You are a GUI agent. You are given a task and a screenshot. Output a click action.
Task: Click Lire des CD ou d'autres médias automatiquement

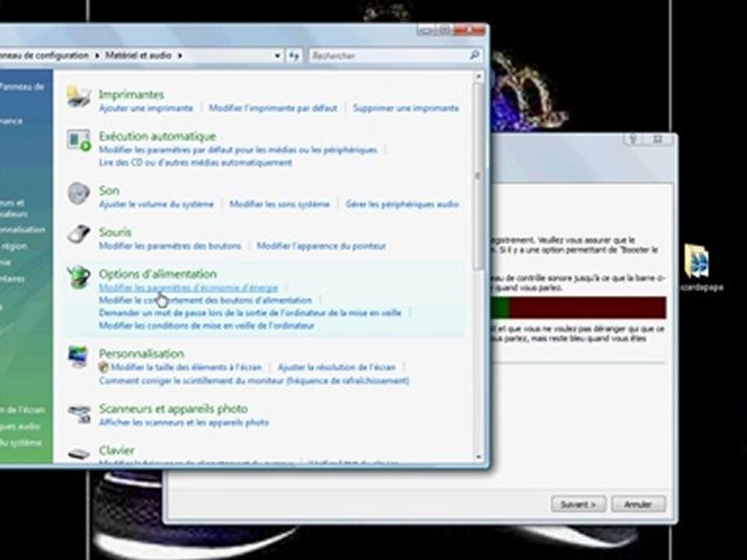coord(195,163)
